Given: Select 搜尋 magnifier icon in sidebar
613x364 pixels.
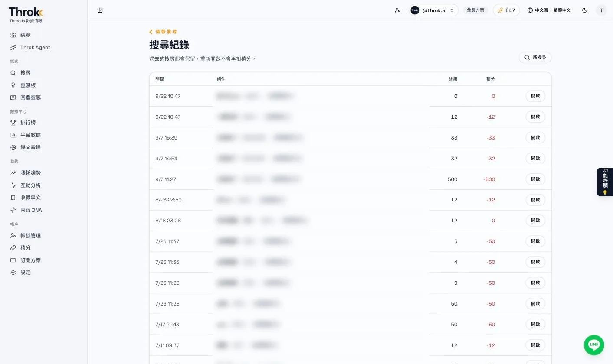Looking at the screenshot, I should coord(13,73).
